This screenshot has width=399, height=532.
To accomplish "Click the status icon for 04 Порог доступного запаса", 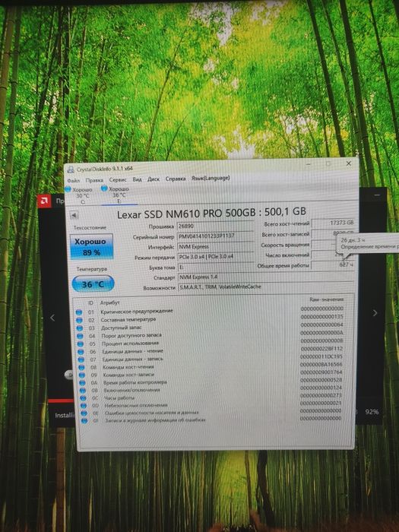I will [x=80, y=336].
